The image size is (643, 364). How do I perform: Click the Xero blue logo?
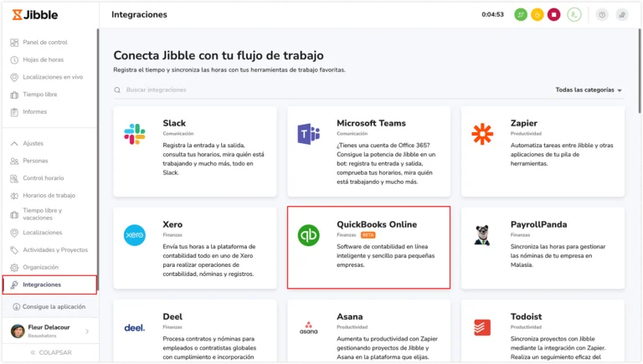click(135, 235)
